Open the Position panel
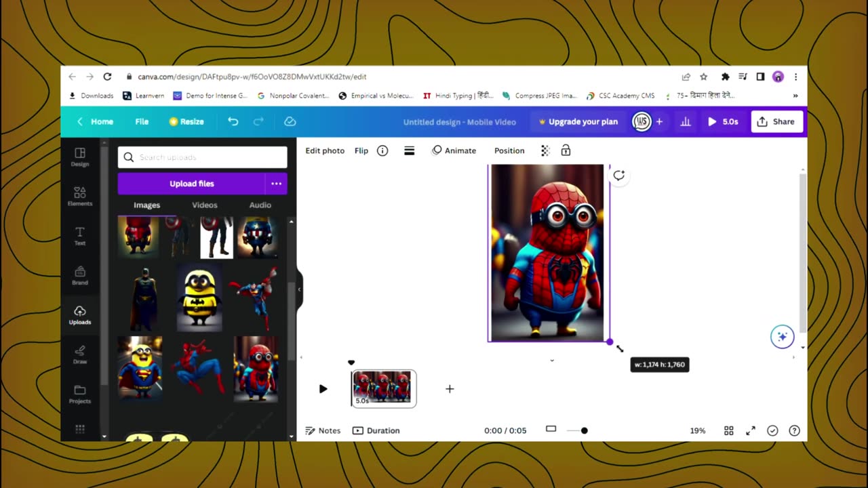The height and width of the screenshot is (488, 868). (509, 150)
